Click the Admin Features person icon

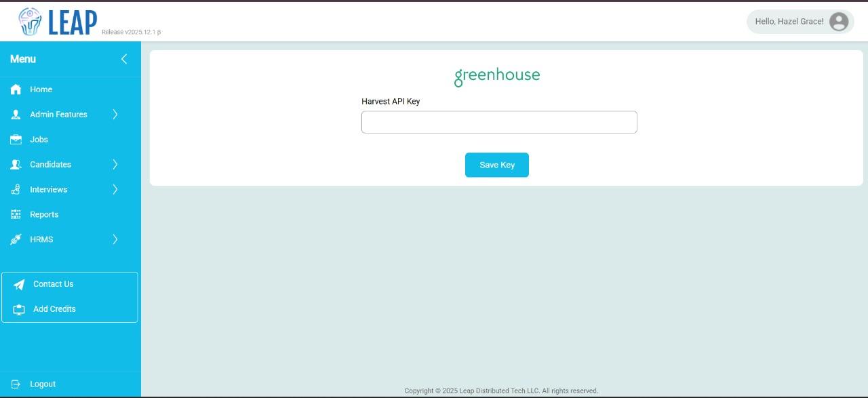[x=16, y=115]
